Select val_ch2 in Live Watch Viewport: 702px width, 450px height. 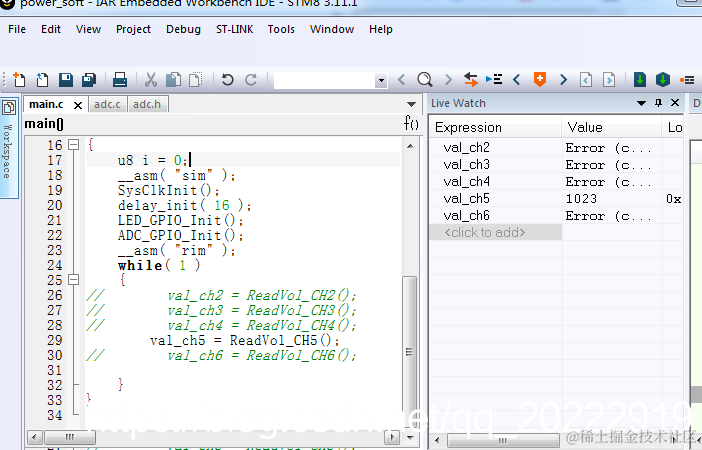pos(467,147)
